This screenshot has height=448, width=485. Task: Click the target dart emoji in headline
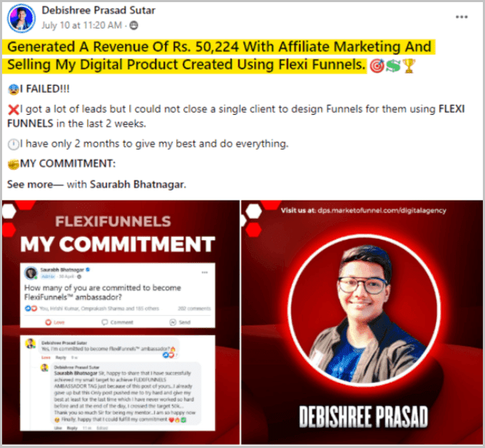tap(377, 66)
